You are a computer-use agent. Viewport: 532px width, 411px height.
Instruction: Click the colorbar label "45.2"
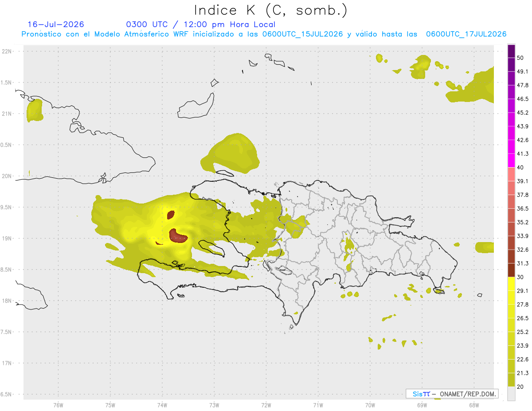pos(523,113)
